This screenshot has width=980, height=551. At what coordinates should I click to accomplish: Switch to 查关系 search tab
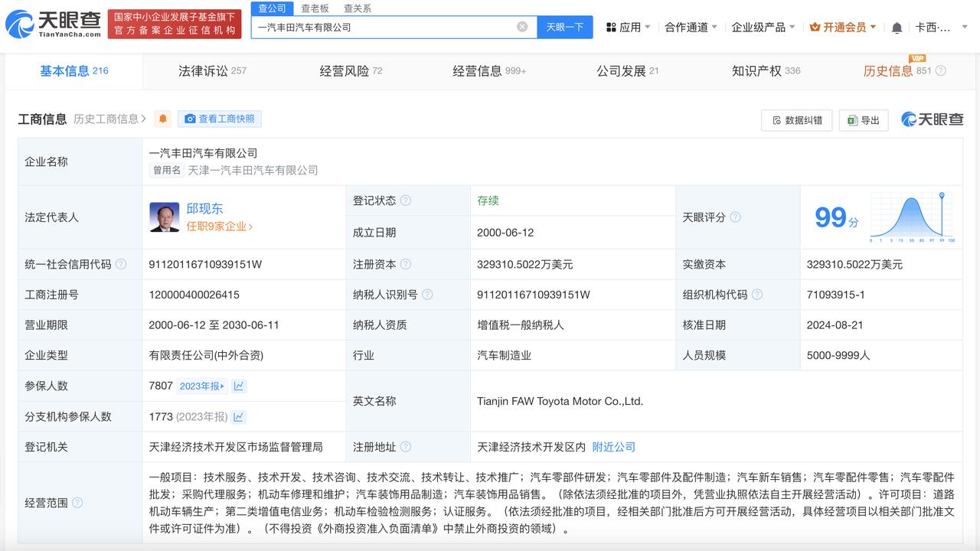pyautogui.click(x=358, y=8)
